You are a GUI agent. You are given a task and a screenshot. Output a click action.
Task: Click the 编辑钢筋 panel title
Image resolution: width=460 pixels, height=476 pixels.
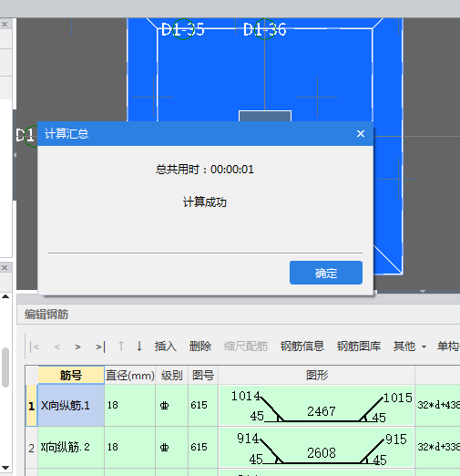tap(46, 315)
